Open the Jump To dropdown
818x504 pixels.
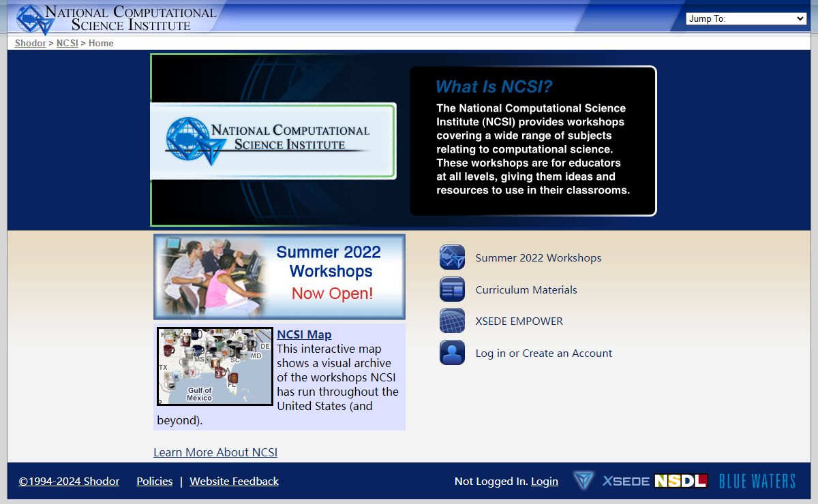[x=746, y=18]
